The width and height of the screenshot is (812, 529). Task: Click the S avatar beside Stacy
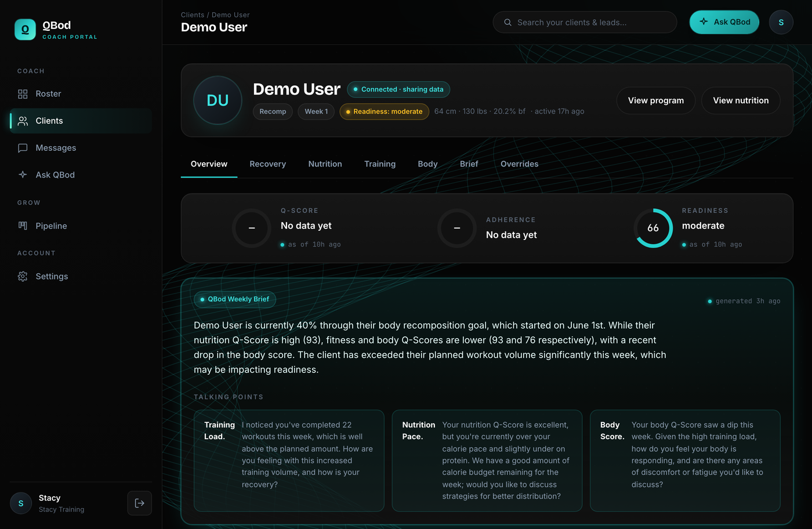(x=21, y=503)
